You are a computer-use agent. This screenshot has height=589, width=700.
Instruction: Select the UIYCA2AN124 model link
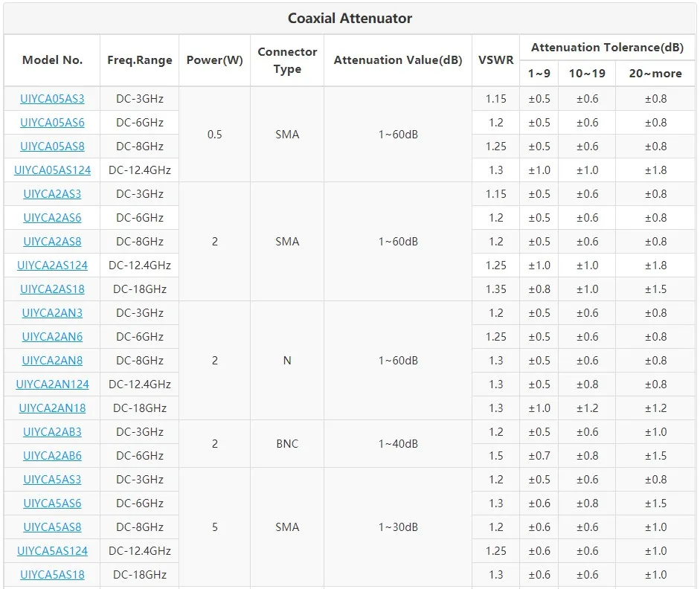52,384
